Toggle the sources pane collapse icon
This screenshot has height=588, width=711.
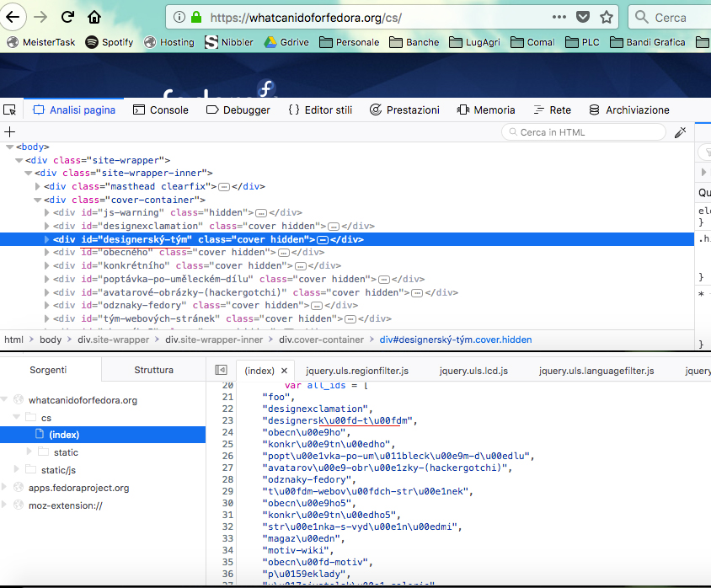pyautogui.click(x=221, y=370)
